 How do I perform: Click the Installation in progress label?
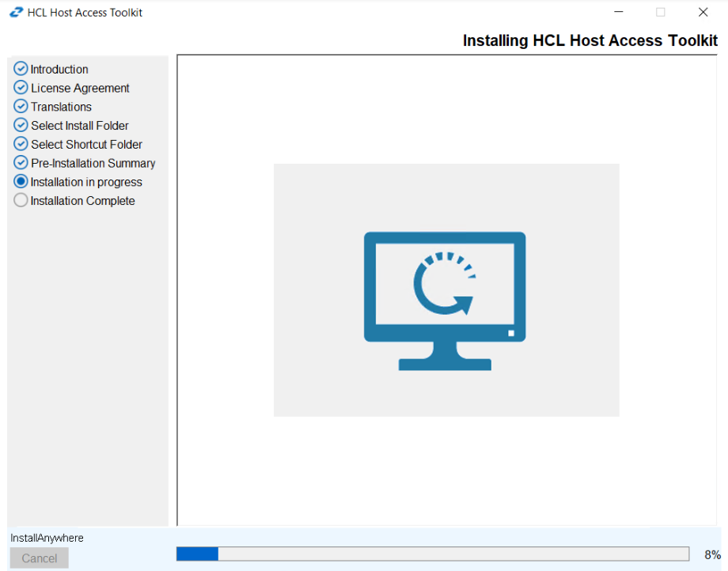pos(86,182)
